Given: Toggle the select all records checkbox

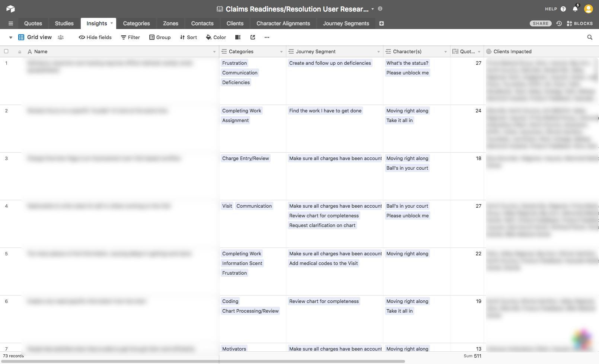Looking at the screenshot, I should pyautogui.click(x=6, y=51).
